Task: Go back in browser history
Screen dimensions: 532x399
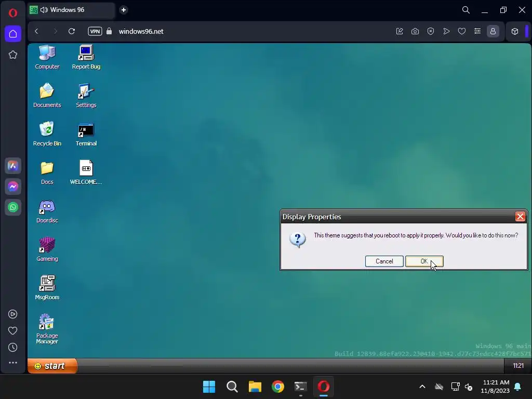Action: pyautogui.click(x=37, y=31)
